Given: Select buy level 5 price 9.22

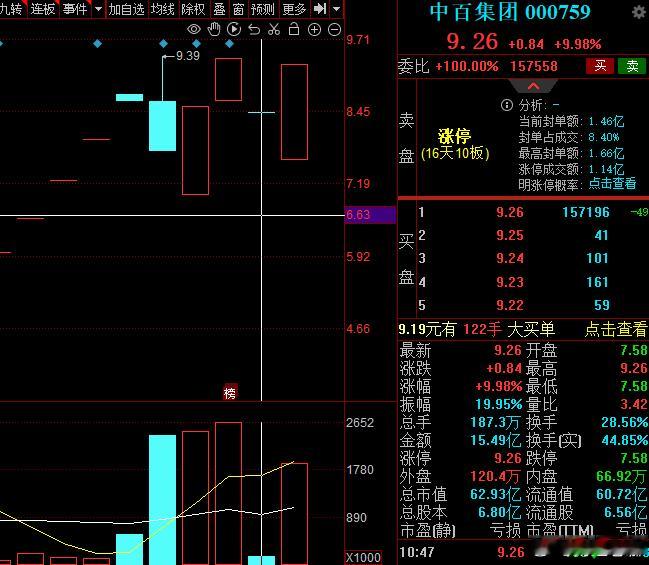Looking at the screenshot, I should [x=510, y=305].
